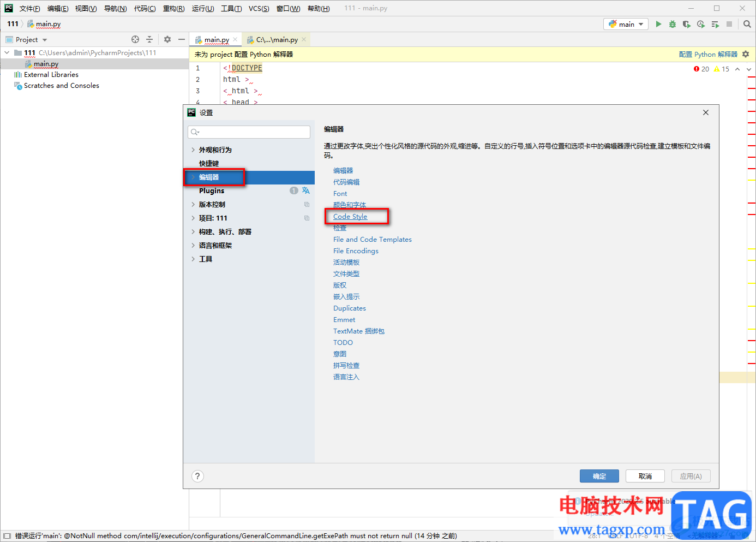Locate current file in Project panel

135,39
